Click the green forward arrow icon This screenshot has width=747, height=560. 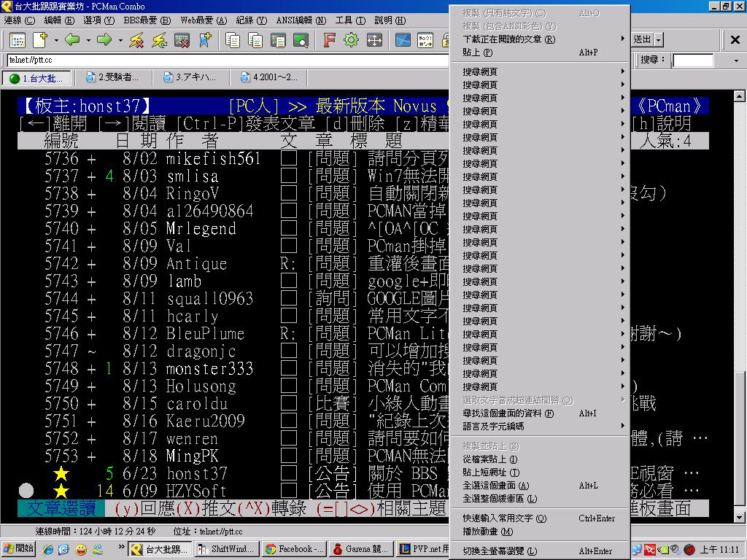tap(104, 40)
